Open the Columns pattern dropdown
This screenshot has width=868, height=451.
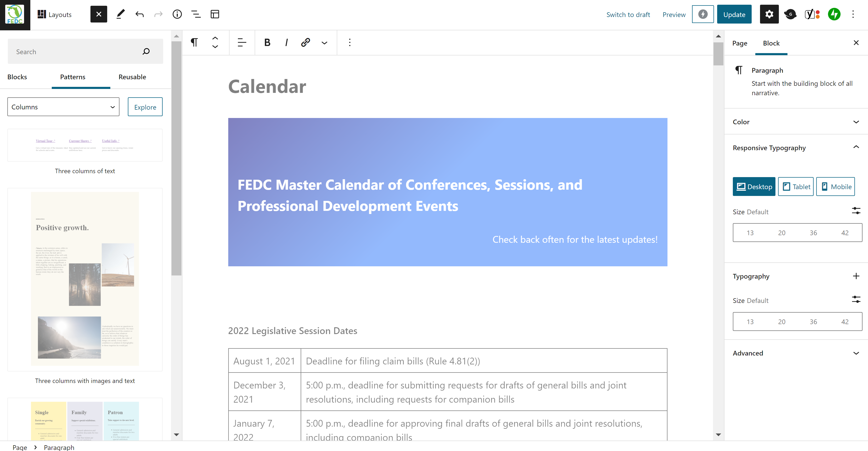tap(62, 106)
